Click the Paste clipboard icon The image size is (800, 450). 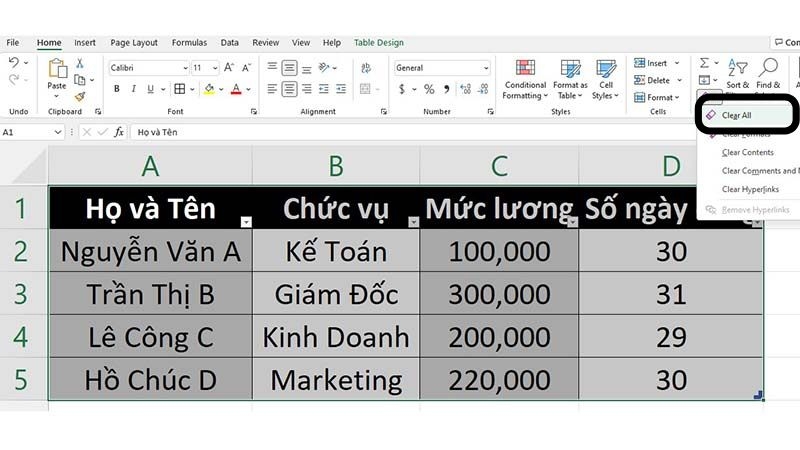(57, 69)
